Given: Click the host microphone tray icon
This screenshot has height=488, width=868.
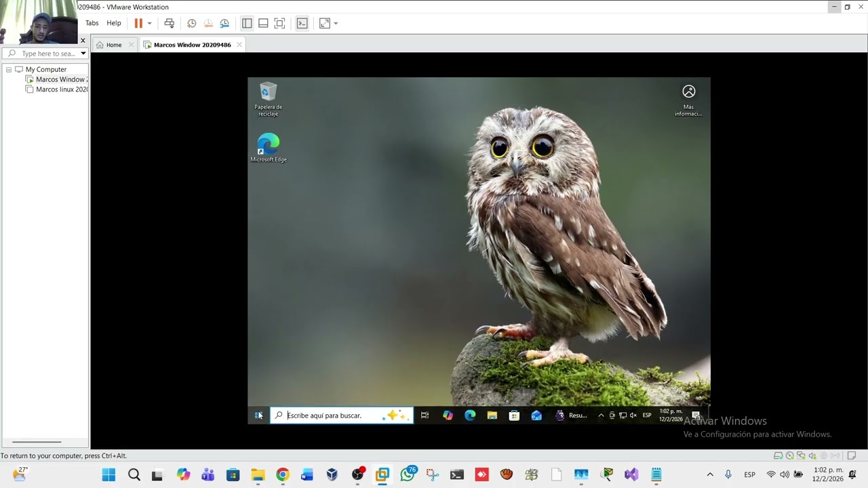Looking at the screenshot, I should (x=728, y=474).
